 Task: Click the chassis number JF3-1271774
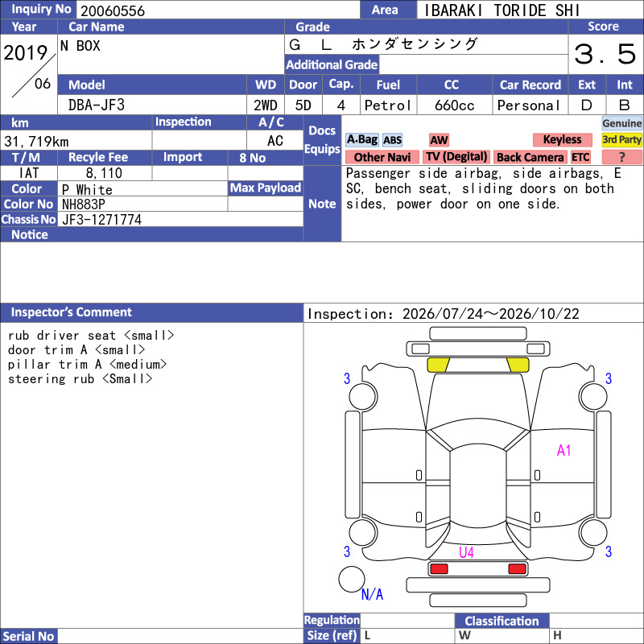pyautogui.click(x=102, y=220)
